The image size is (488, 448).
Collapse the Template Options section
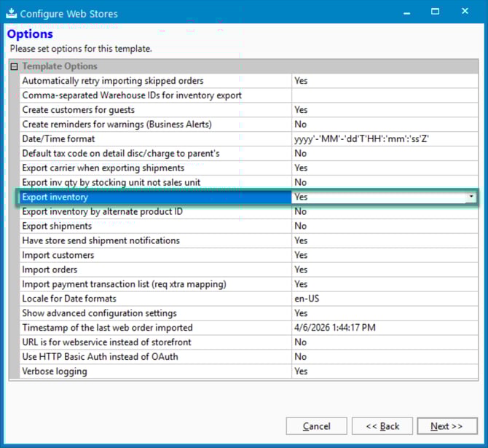tap(15, 66)
